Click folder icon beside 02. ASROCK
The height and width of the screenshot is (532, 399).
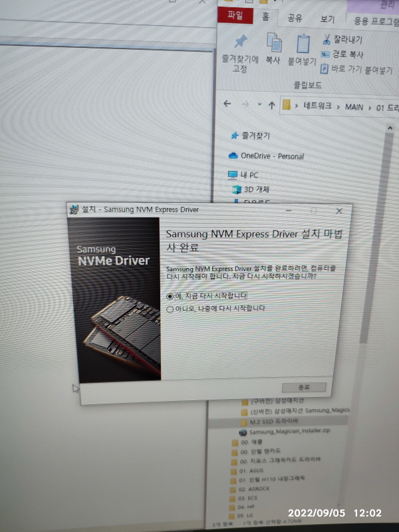coord(233,489)
